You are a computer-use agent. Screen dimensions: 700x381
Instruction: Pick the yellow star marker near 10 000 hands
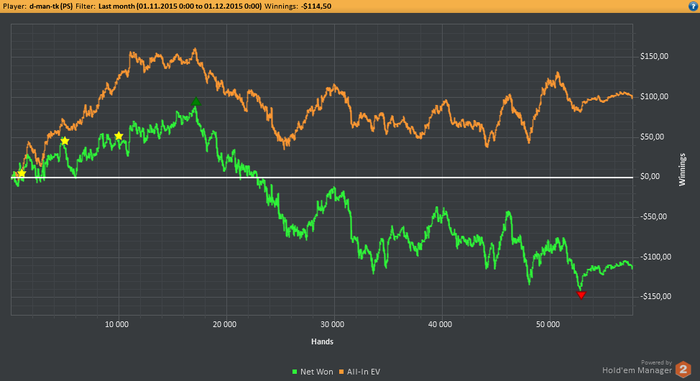118,136
